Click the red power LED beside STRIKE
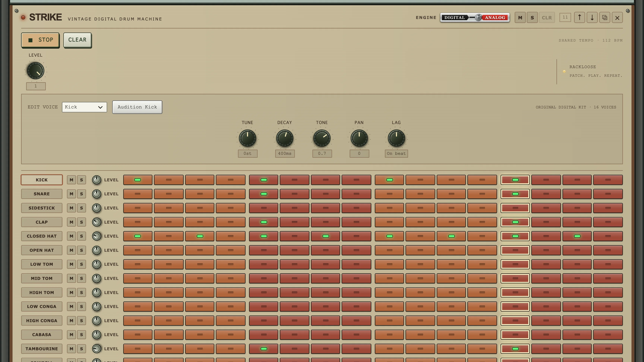Screen dimensions: 644x362 pyautogui.click(x=23, y=18)
